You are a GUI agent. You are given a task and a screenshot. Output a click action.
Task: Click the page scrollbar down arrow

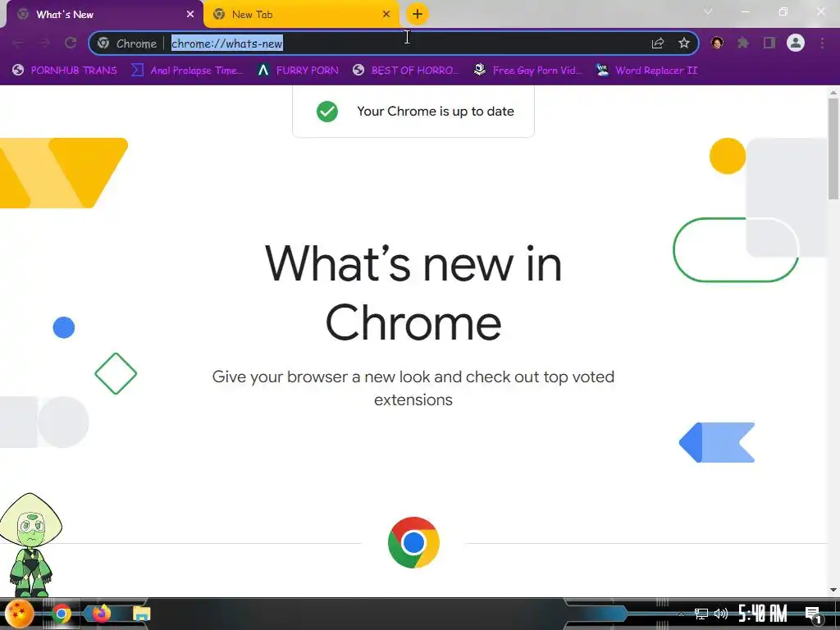(833, 590)
